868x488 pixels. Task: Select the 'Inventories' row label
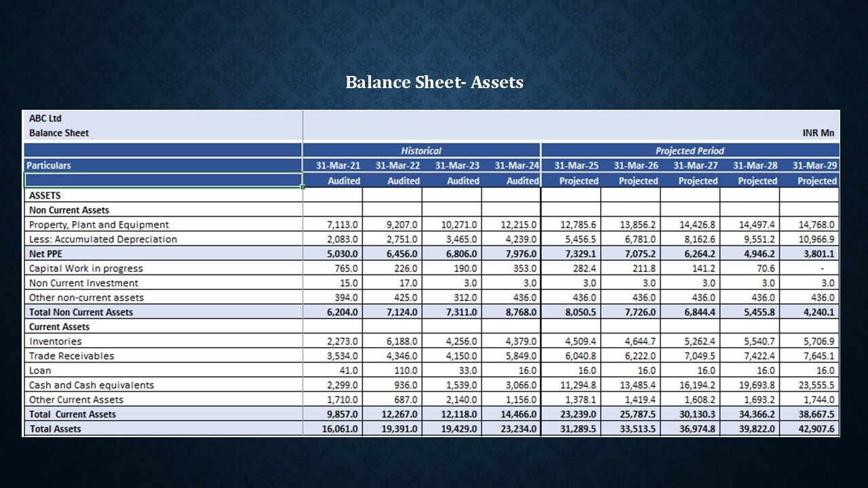(x=56, y=342)
